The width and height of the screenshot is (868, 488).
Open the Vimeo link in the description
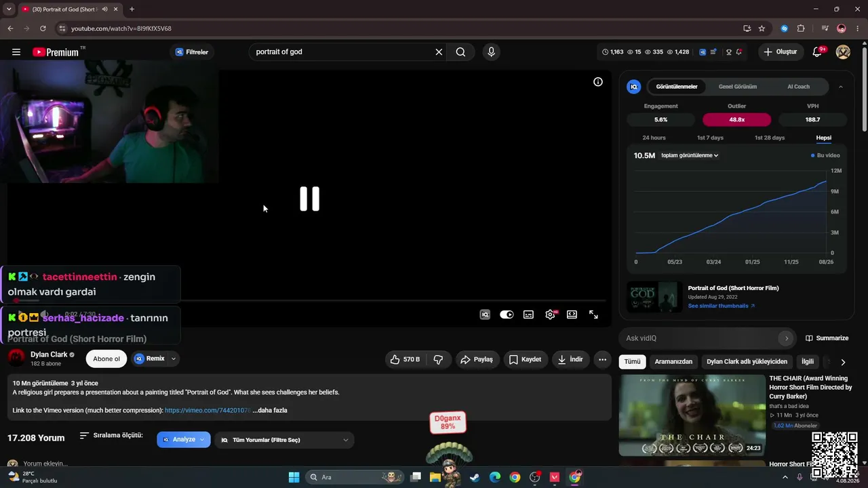[x=207, y=410]
